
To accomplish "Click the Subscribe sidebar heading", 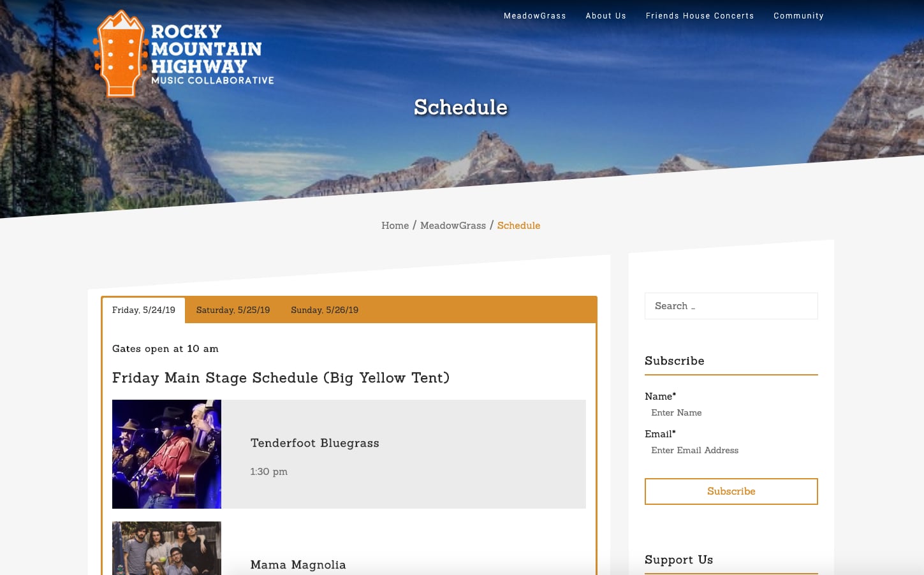I will pos(674,361).
